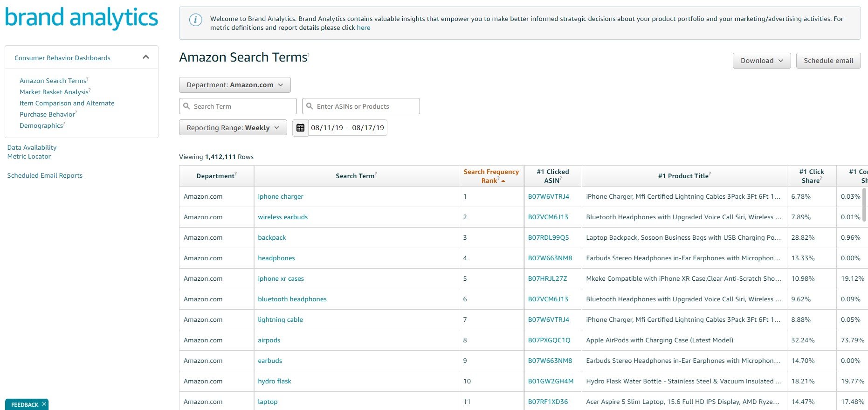Viewport: 868px width, 410px height.
Task: Click magnifier icon in ASINs search field
Action: pyautogui.click(x=310, y=106)
